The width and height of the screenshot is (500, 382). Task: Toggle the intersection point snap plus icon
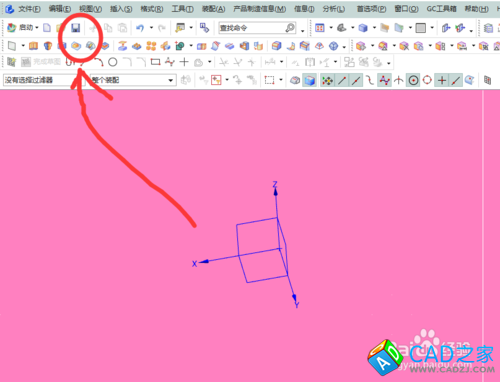click(x=442, y=80)
